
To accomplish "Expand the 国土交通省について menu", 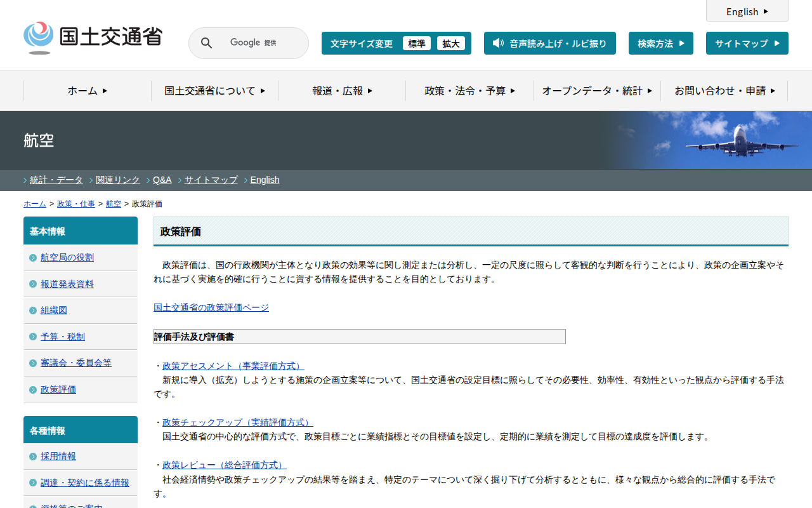I will pyautogui.click(x=214, y=91).
